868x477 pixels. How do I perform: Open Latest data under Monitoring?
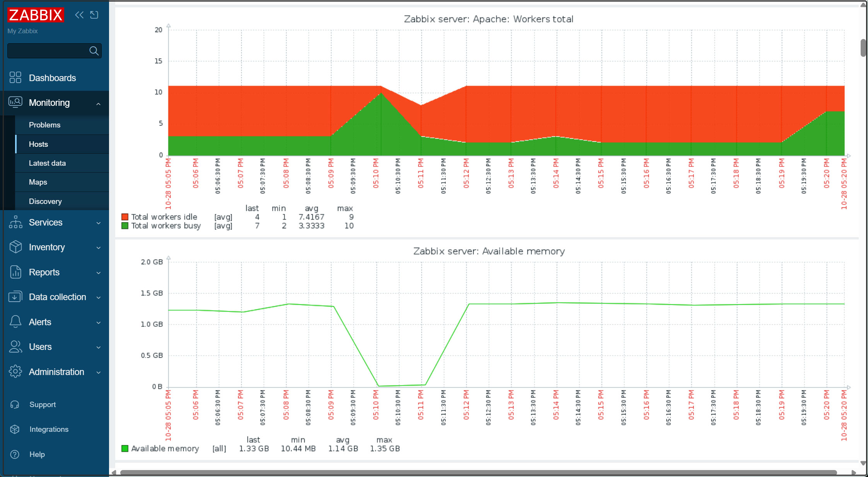point(47,163)
